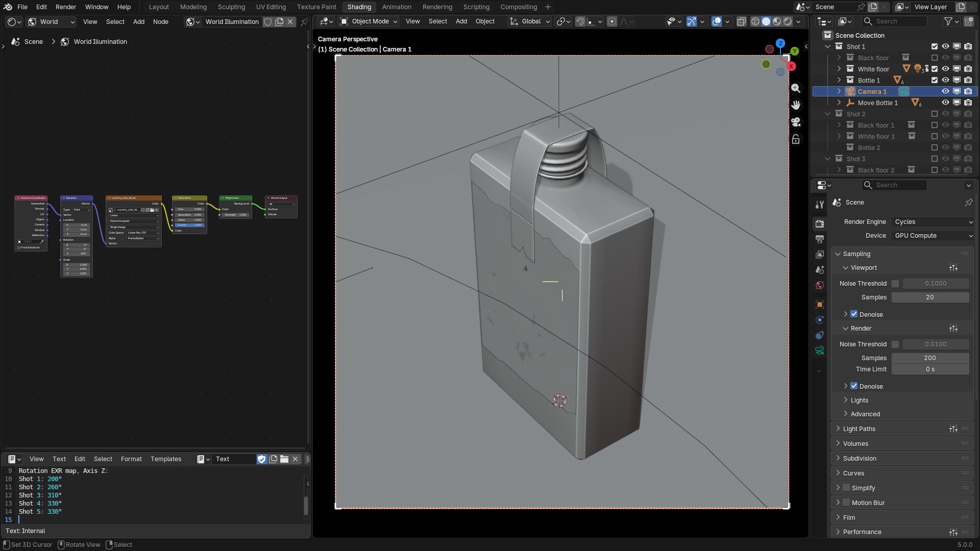Adjust the Render Samples 200 field

coord(929,358)
